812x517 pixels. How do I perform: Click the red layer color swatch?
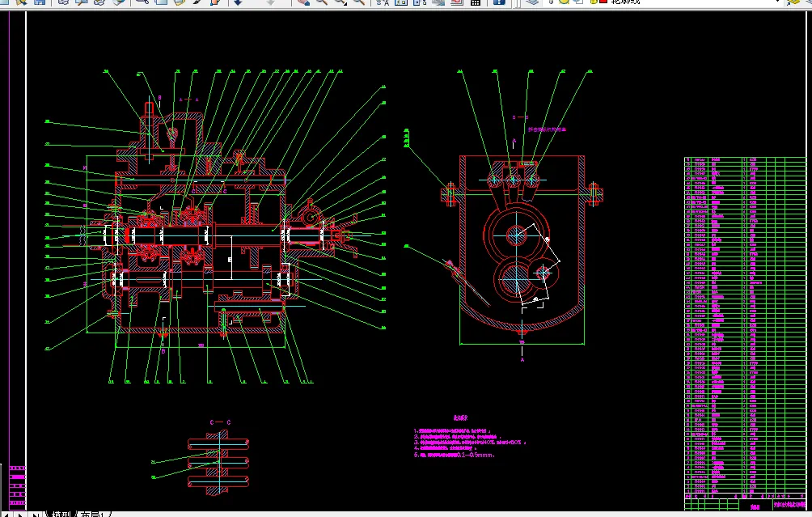click(603, 2)
